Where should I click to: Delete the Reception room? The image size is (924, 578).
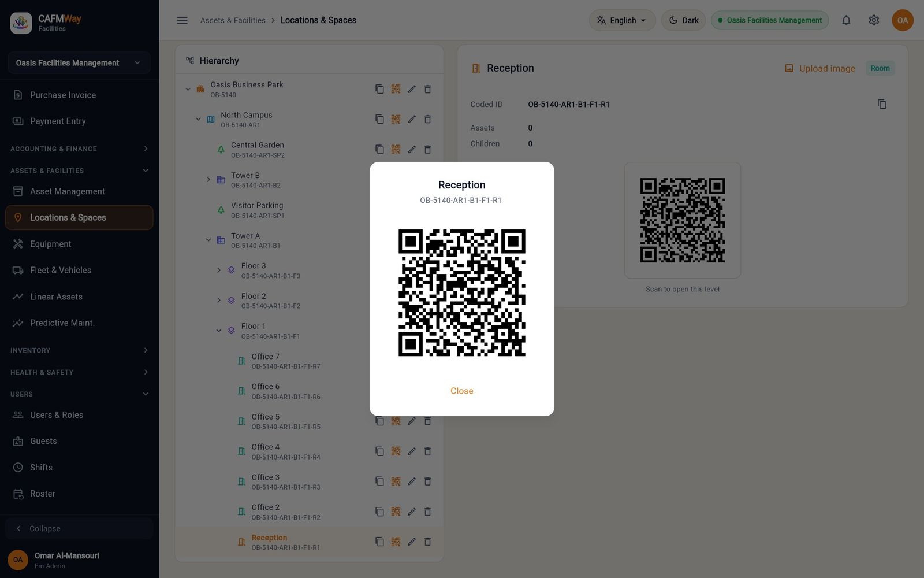click(428, 542)
